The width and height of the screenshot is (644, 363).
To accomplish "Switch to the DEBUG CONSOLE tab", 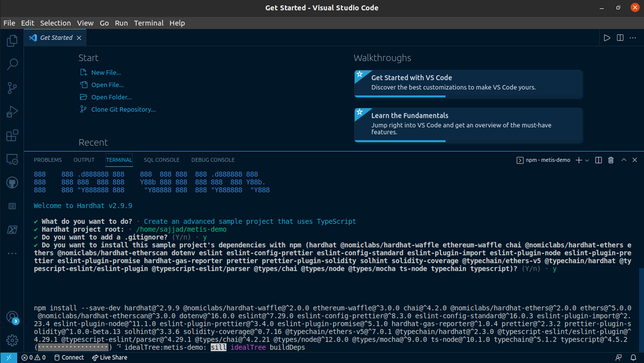I will click(213, 160).
